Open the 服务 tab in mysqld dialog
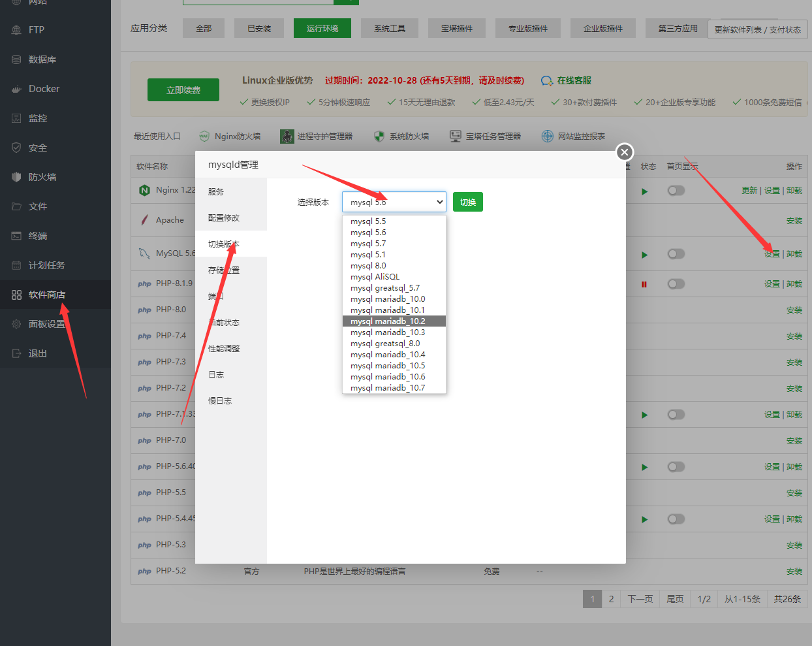The height and width of the screenshot is (646, 812). (x=231, y=191)
